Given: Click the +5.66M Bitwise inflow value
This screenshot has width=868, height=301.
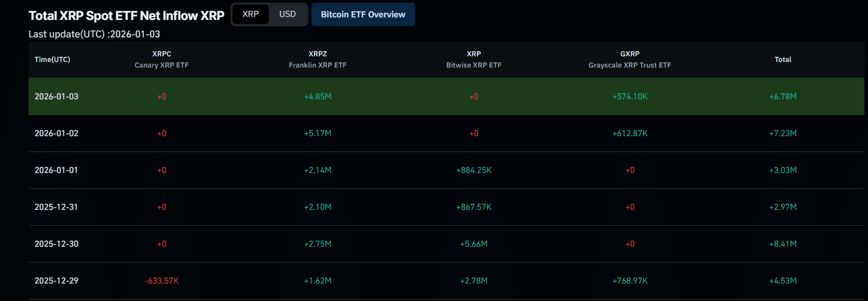Looking at the screenshot, I should click(474, 244).
